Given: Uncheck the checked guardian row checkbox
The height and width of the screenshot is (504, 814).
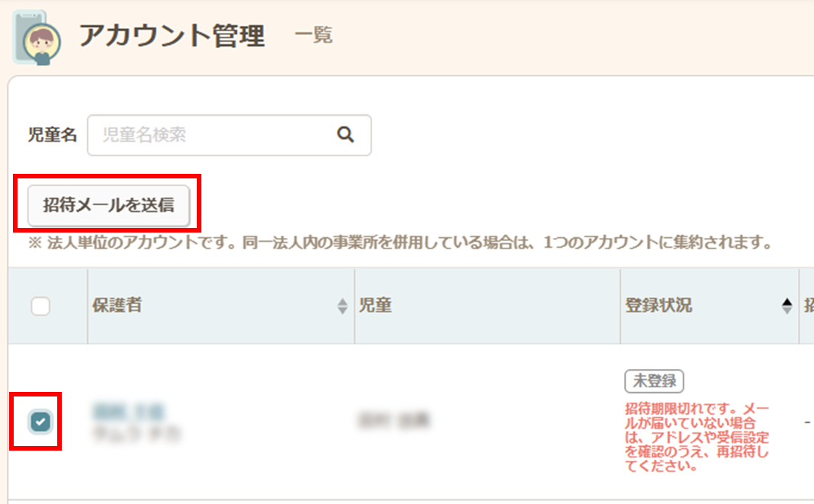Looking at the screenshot, I should coord(40,420).
